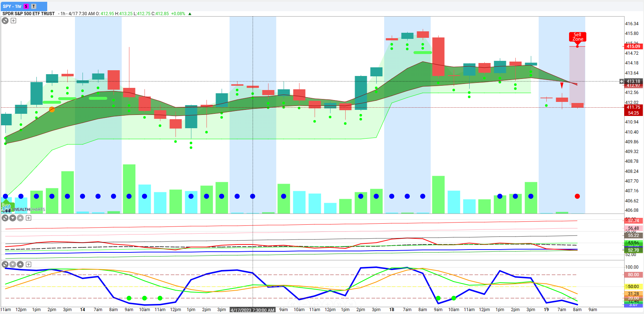Click the 19 date label on time axis

point(546,310)
